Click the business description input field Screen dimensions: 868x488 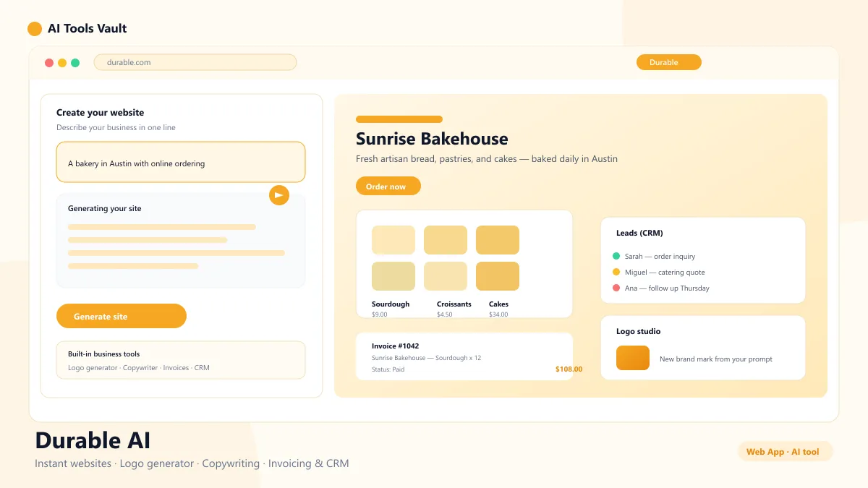181,162
